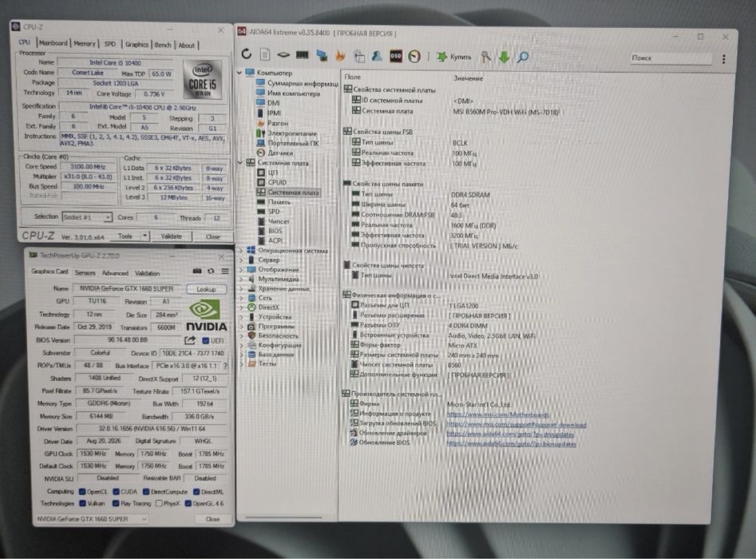Viewport: 756px width, 559px height.
Task: Click the Купить button in AIDA64
Action: (453, 57)
